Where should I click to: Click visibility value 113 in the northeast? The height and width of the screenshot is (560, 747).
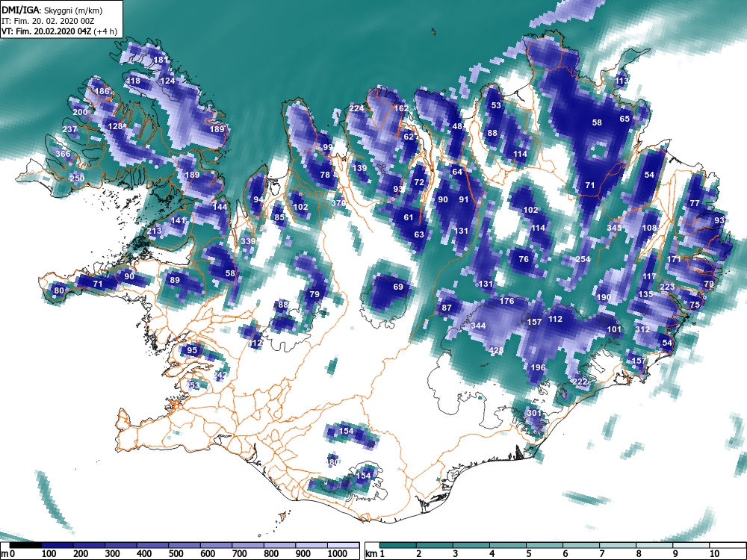click(622, 81)
